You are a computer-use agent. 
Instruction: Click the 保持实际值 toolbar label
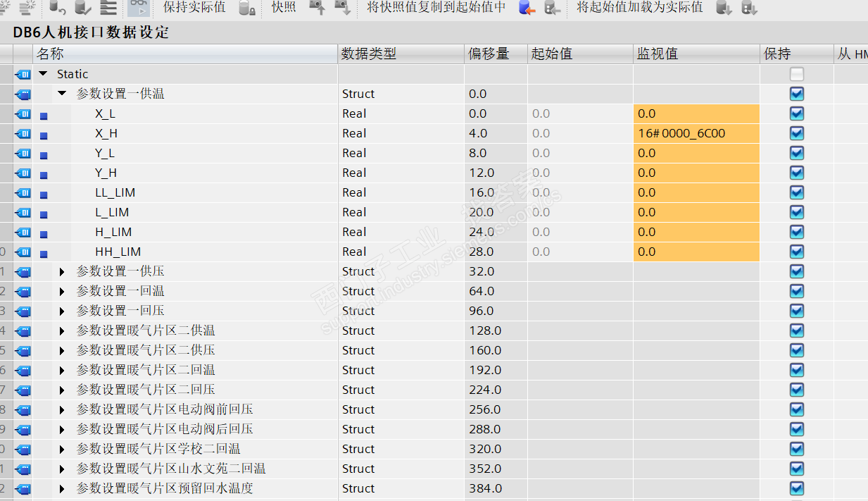(x=194, y=8)
